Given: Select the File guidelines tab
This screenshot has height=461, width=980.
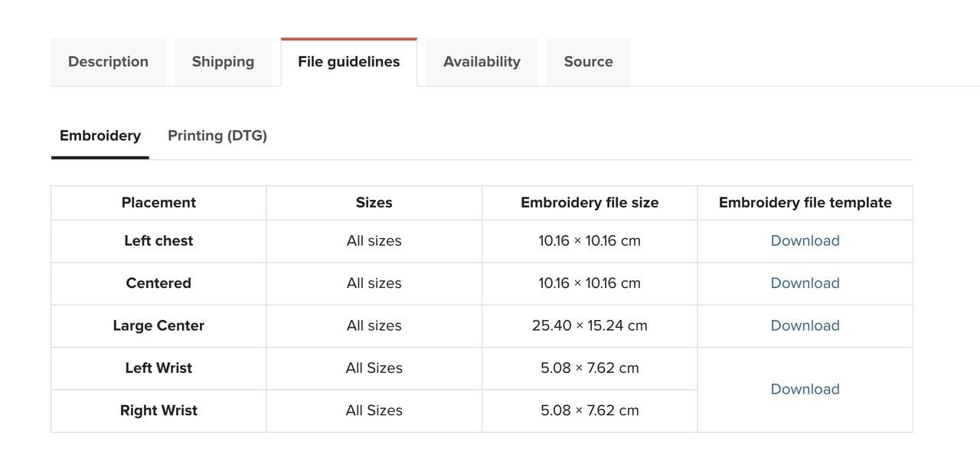Looking at the screenshot, I should [348, 62].
